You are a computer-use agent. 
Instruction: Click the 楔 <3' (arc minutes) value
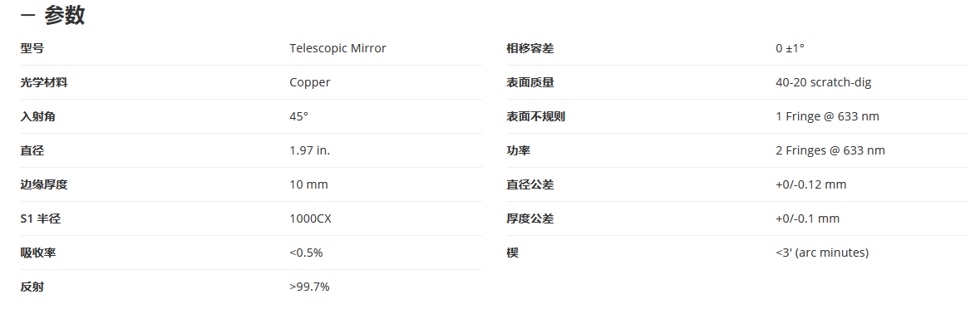click(822, 253)
